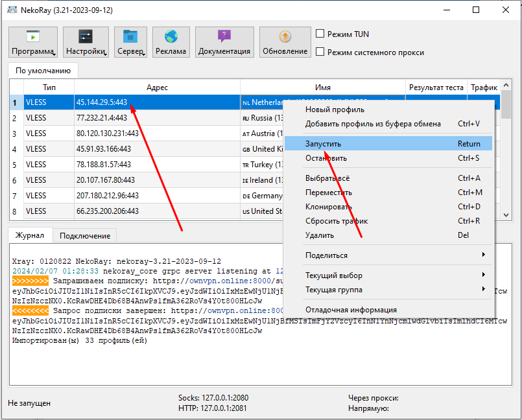Click Socks: 127.0.0.1:2080 status text
The height and width of the screenshot is (420, 522).
pos(213,398)
